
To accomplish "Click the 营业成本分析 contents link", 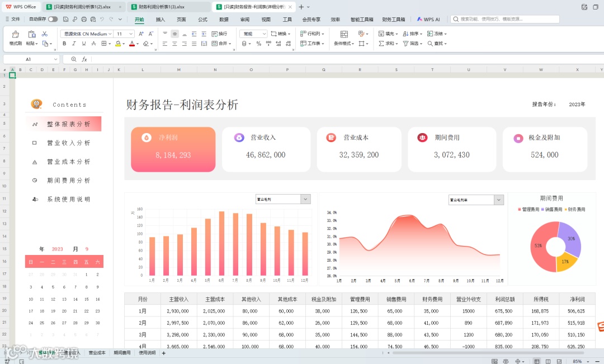I will tap(69, 162).
